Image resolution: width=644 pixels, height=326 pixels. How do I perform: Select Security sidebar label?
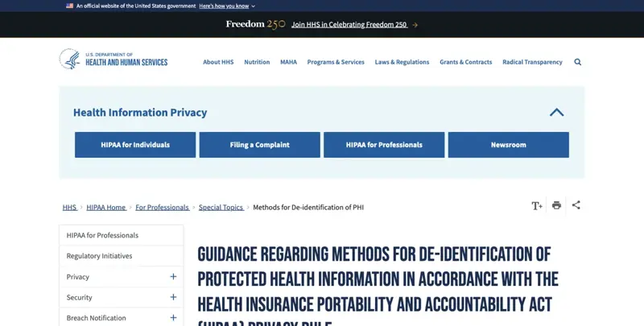79,297
